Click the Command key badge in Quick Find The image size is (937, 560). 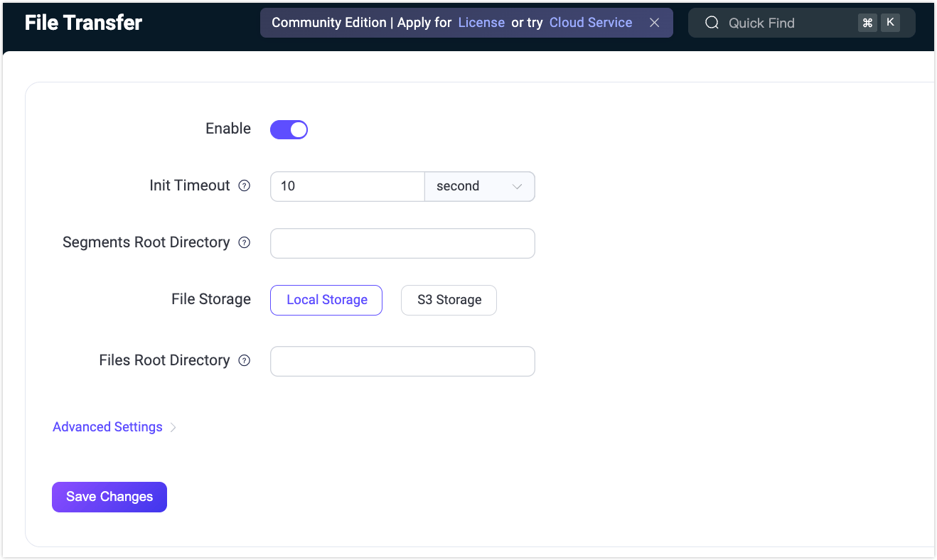tap(867, 22)
